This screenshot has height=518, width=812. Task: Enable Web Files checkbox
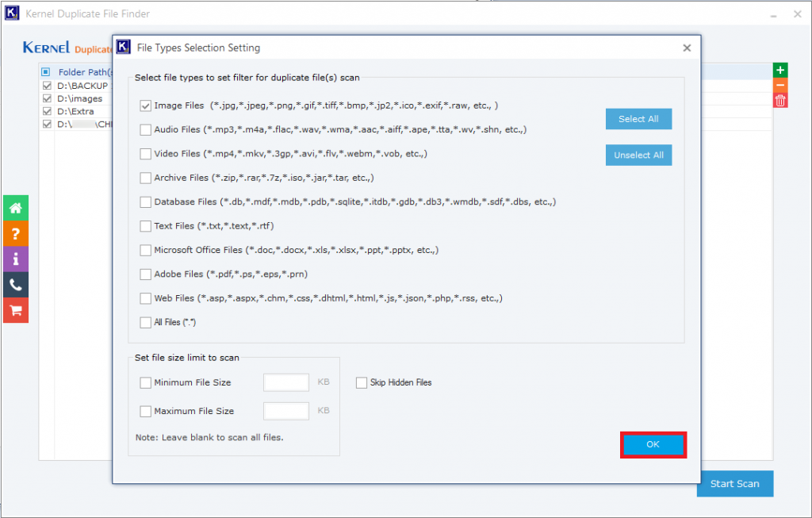146,298
